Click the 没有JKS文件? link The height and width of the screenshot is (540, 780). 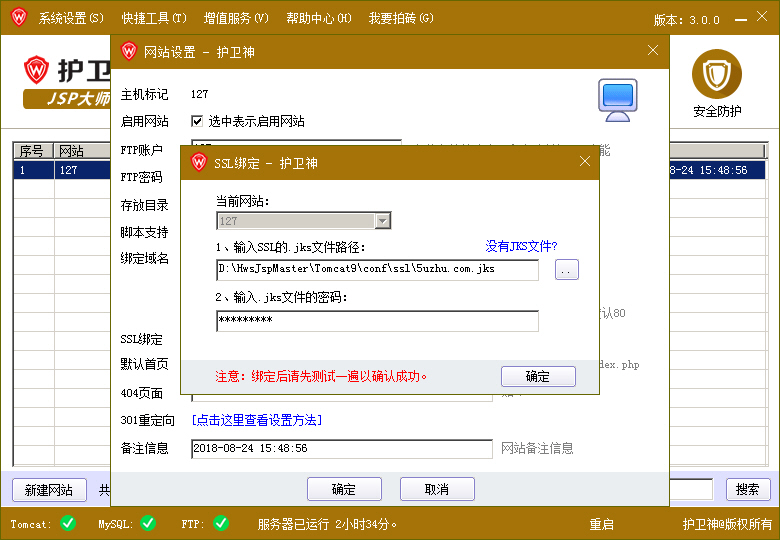point(521,246)
